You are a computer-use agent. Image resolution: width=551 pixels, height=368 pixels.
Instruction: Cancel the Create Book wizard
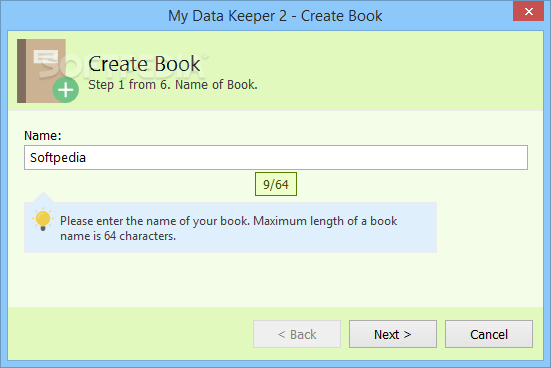(489, 334)
